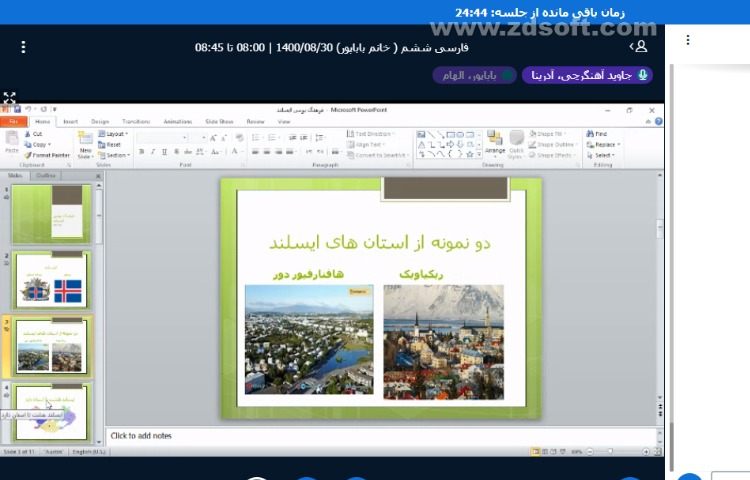Toggle Center text alignment

point(267,152)
